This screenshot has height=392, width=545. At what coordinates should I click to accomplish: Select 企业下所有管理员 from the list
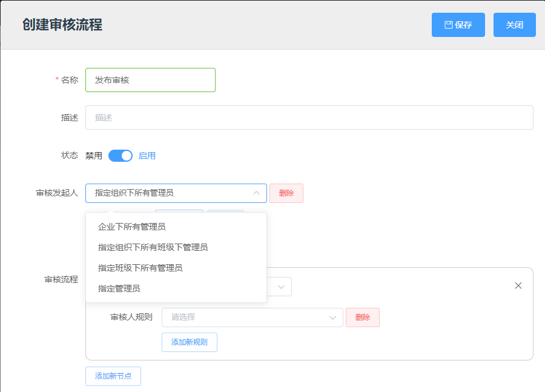(x=132, y=227)
